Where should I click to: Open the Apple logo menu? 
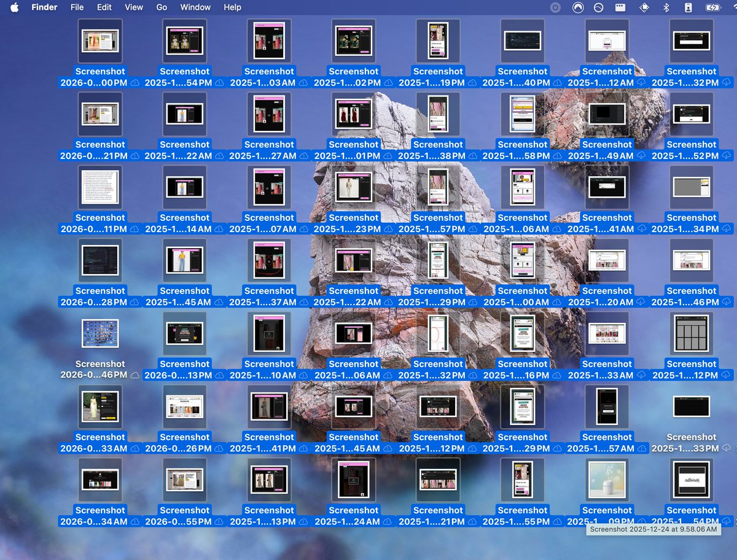[15, 7]
